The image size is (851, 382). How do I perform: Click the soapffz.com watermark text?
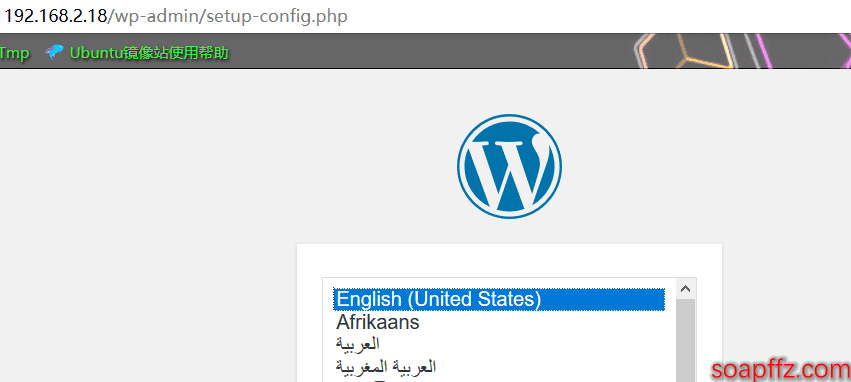(780, 370)
